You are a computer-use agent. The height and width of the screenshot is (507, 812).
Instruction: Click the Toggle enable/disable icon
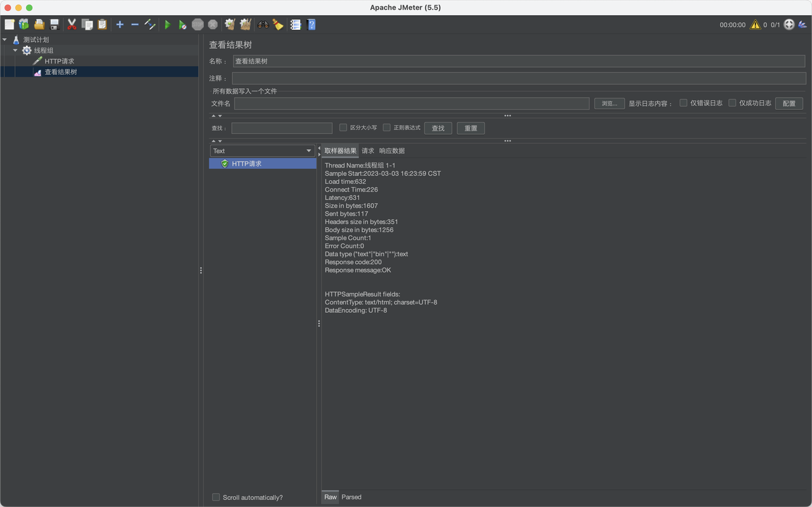coord(150,25)
